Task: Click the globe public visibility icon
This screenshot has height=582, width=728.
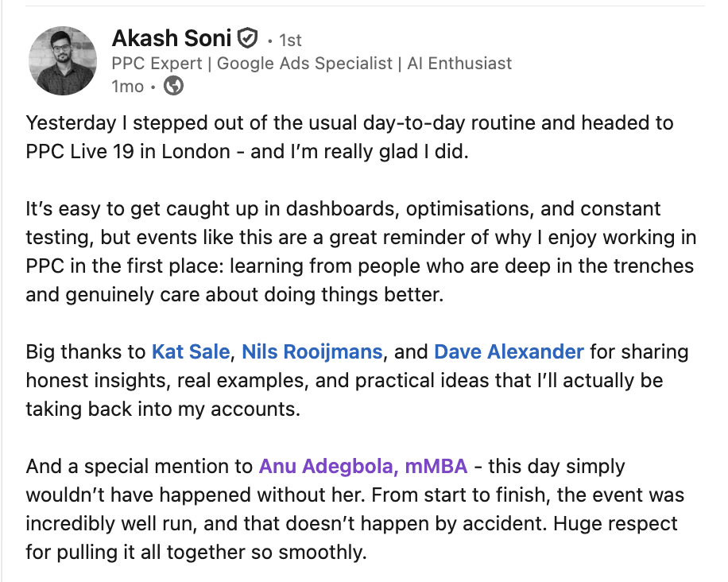Action: pos(173,86)
